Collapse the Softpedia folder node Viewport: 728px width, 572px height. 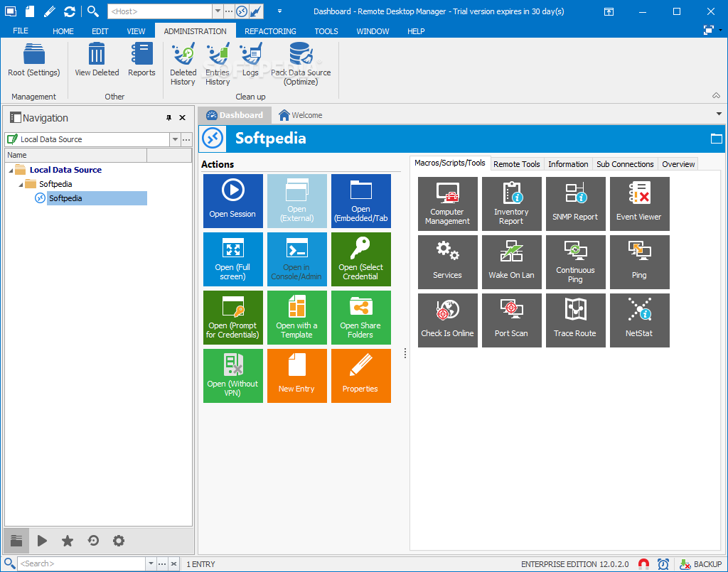coord(21,185)
